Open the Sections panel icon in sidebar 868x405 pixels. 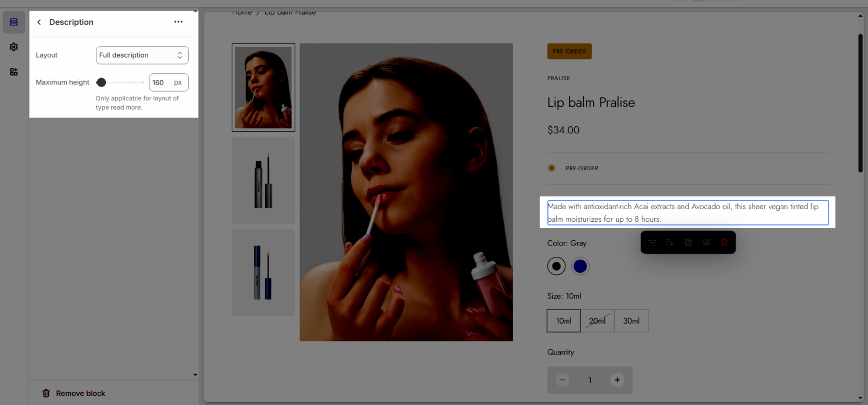click(14, 22)
